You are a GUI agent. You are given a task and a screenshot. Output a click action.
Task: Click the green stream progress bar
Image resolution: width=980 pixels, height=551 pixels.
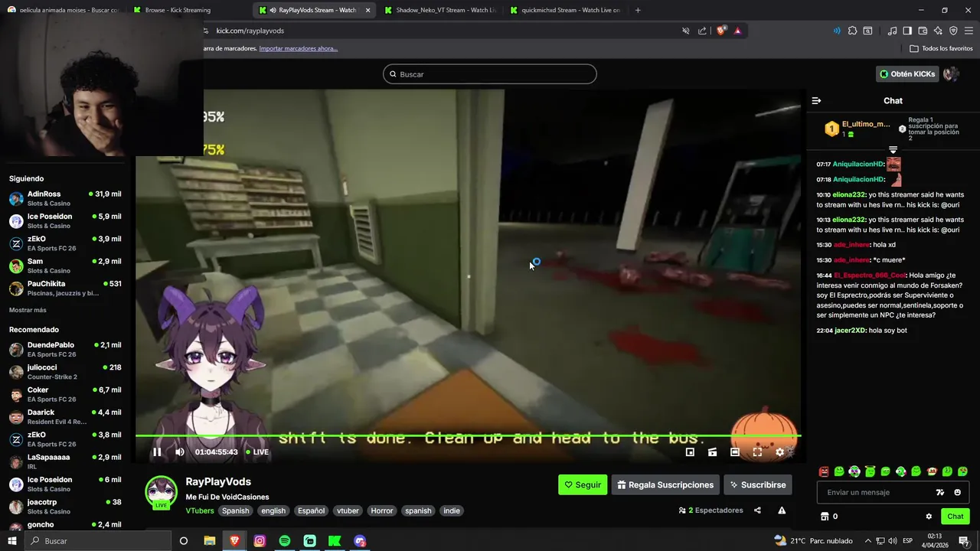[x=468, y=436]
